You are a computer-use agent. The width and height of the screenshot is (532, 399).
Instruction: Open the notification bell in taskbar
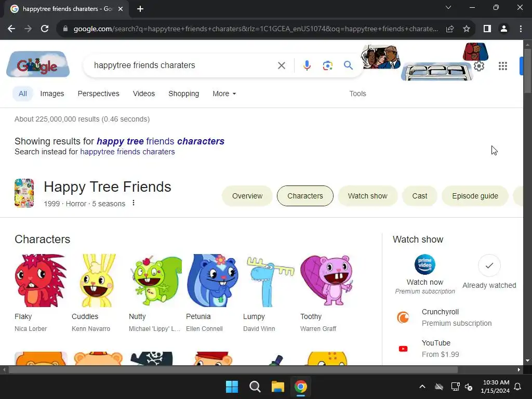coord(518,387)
